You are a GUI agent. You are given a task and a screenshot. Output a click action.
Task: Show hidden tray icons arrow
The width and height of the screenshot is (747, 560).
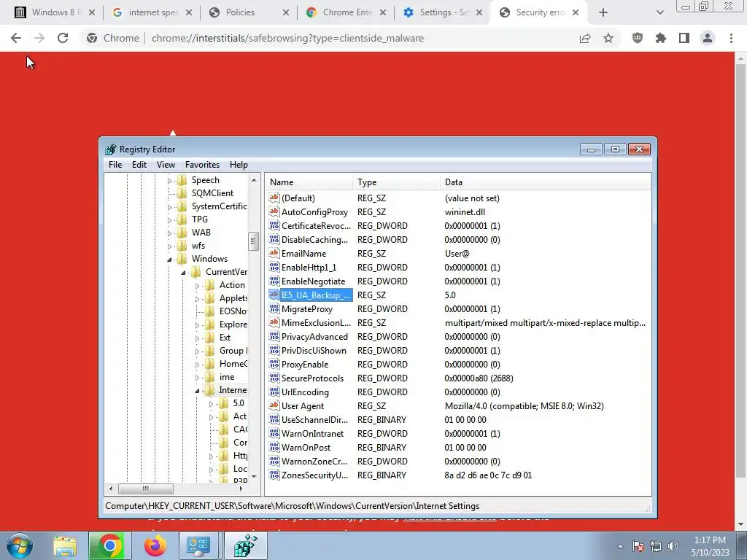(x=620, y=547)
